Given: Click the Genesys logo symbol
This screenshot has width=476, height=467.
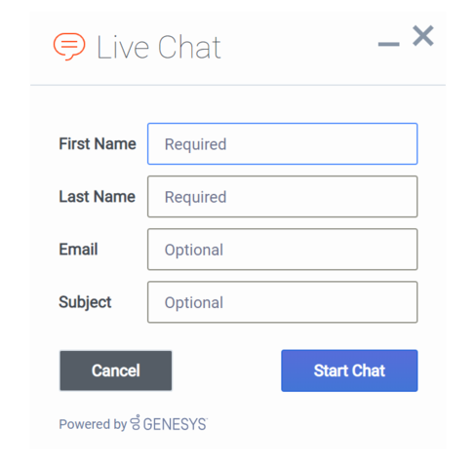Looking at the screenshot, I should (136, 422).
